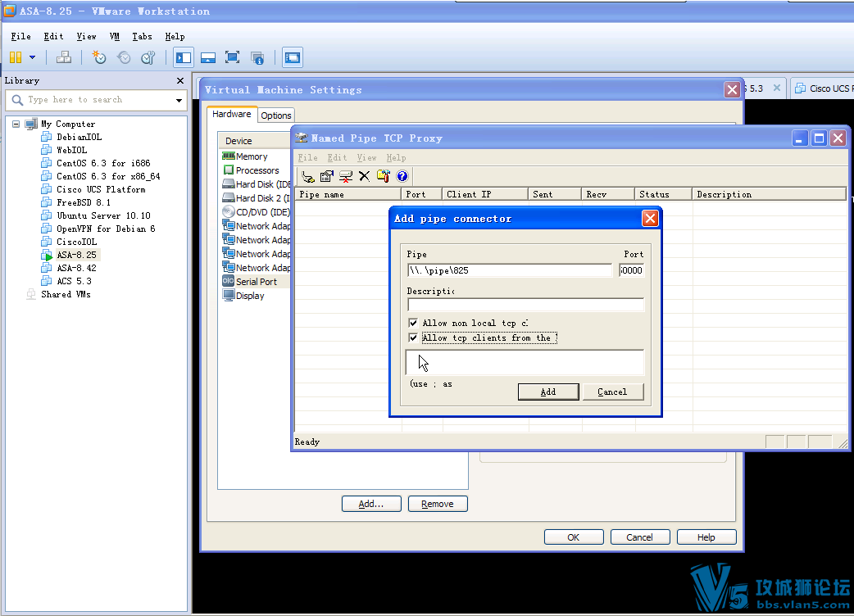854x616 pixels.
Task: Click the revert to snapshot toolbar icon
Action: (x=124, y=57)
